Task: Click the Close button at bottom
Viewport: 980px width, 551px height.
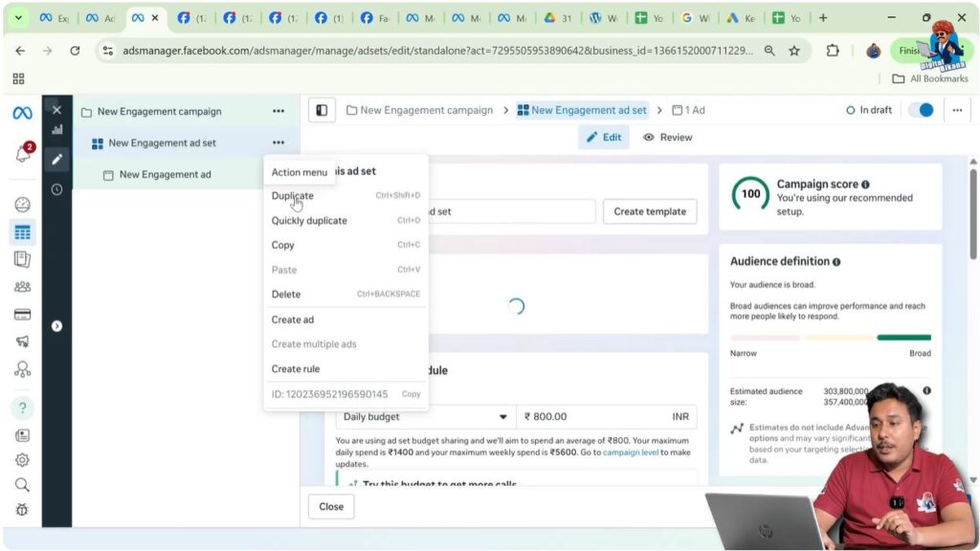Action: point(331,507)
